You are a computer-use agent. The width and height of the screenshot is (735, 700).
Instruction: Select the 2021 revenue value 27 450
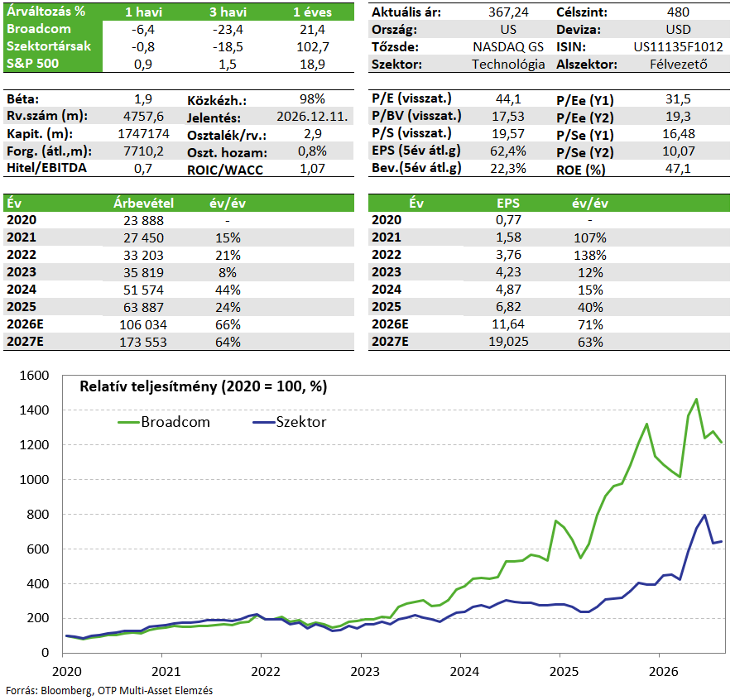coord(143,238)
